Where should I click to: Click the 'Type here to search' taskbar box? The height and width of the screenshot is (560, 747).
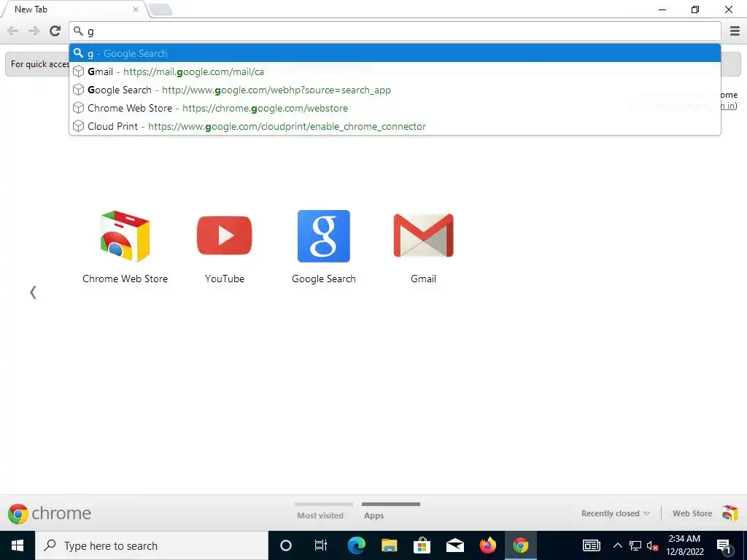(152, 545)
